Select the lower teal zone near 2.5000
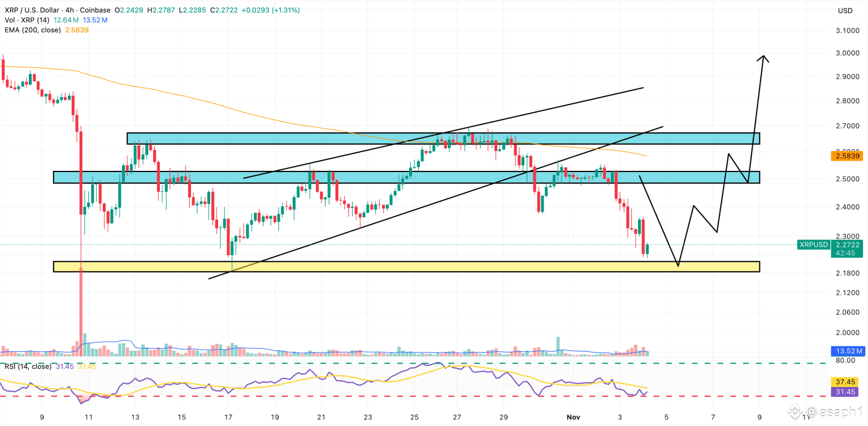868x426 pixels. [x=406, y=177]
